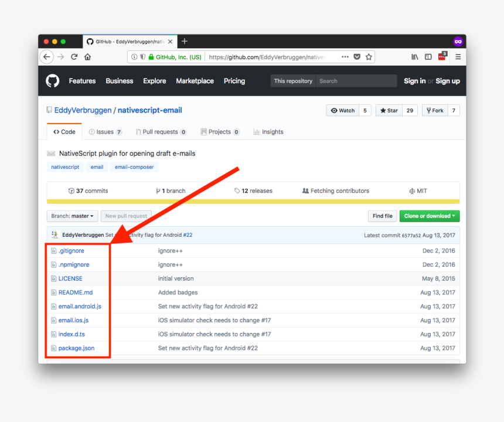
Task: Open a new tab with the plus button
Action: click(x=185, y=41)
